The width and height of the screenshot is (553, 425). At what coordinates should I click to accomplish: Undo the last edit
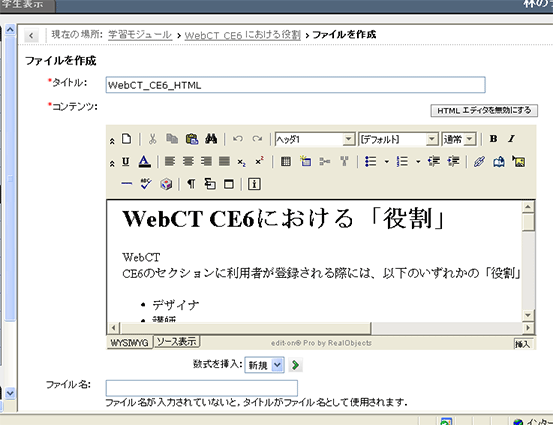238,139
